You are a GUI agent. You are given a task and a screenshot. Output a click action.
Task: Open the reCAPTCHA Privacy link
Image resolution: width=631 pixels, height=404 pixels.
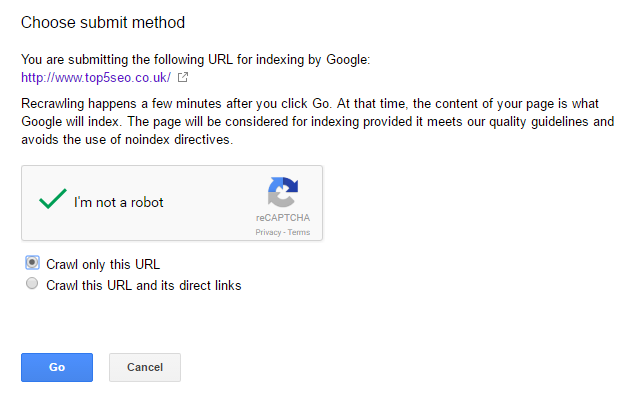tap(268, 232)
